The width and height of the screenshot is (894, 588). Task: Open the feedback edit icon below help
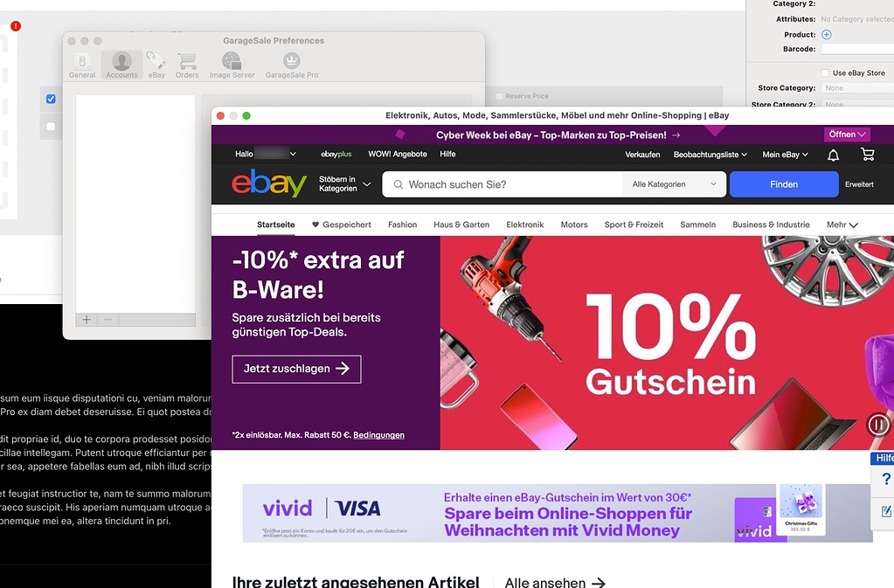887,511
